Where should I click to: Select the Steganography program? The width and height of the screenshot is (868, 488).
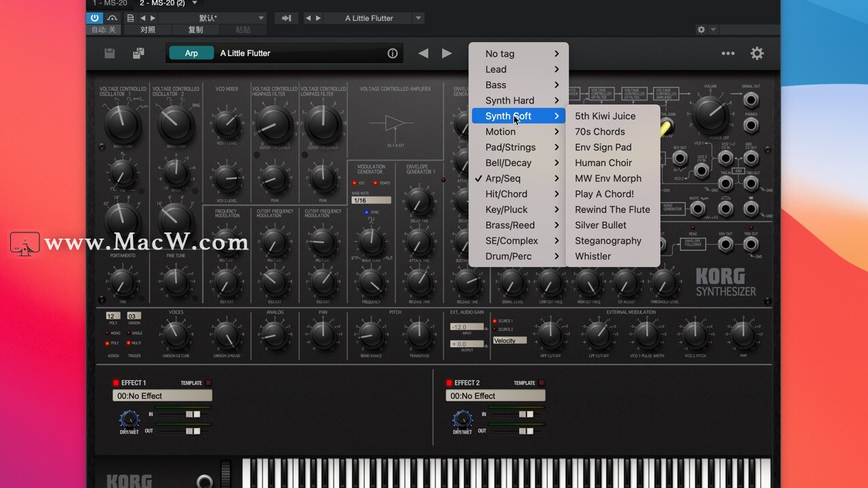pos(613,241)
